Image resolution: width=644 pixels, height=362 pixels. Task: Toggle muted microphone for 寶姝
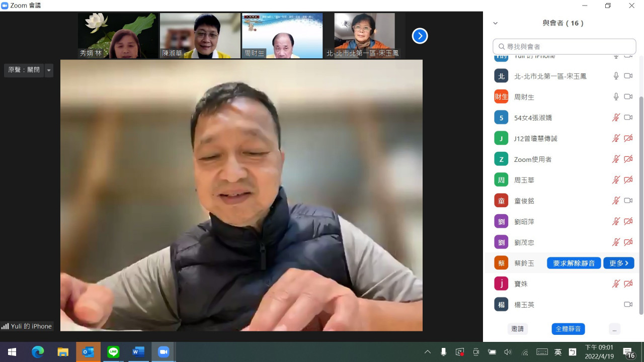tap(616, 284)
